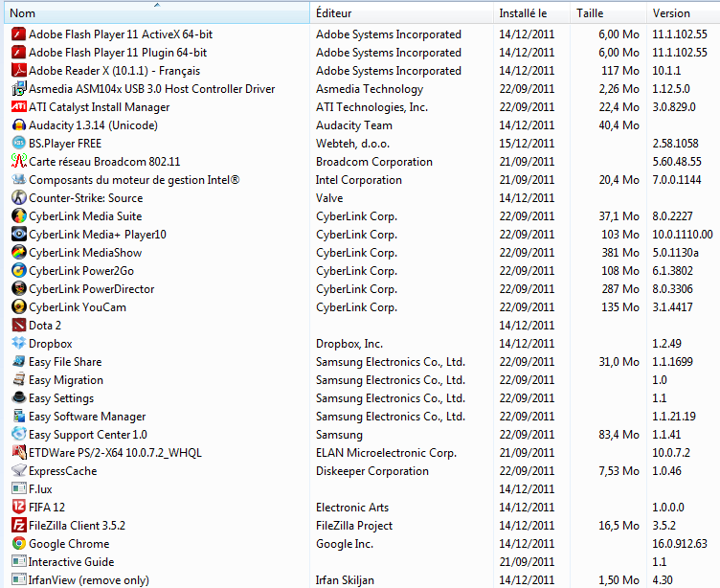
Task: Sort by the Nom column header
Action: (157, 13)
